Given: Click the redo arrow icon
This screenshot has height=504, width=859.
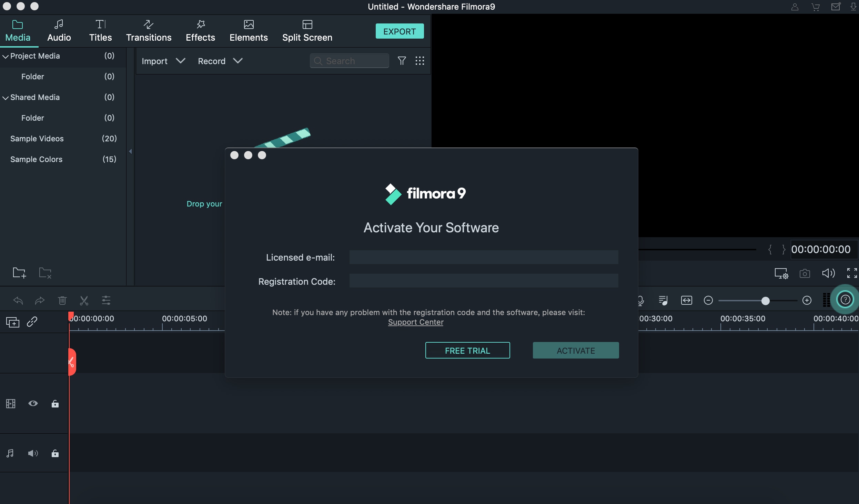Looking at the screenshot, I should tap(39, 300).
